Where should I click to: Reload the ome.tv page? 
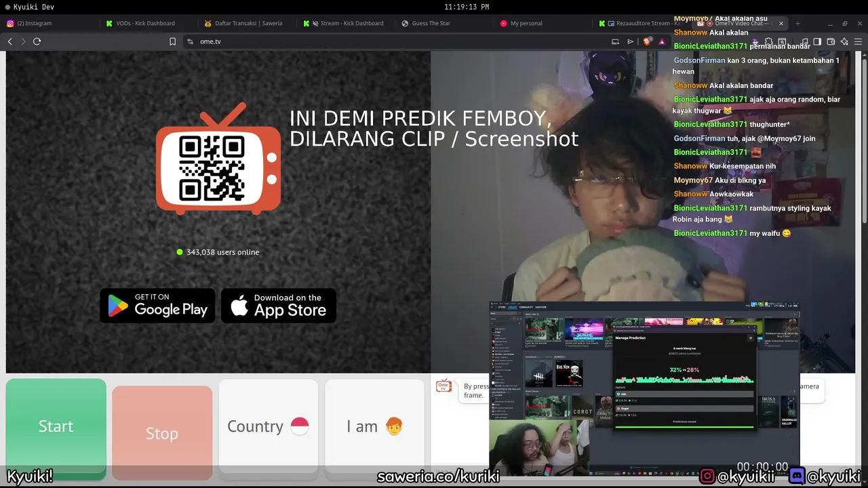[37, 41]
